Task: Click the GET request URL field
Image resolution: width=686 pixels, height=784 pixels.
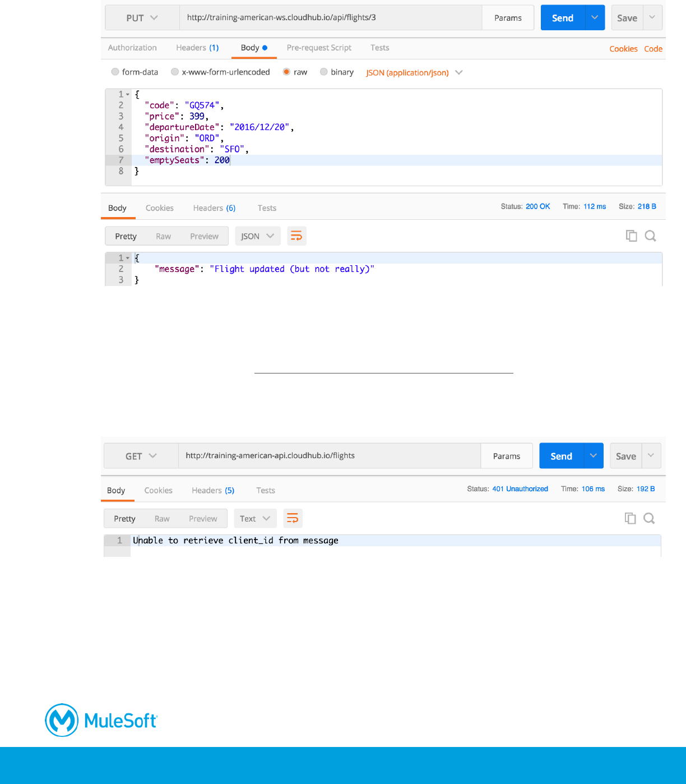Action: click(330, 456)
